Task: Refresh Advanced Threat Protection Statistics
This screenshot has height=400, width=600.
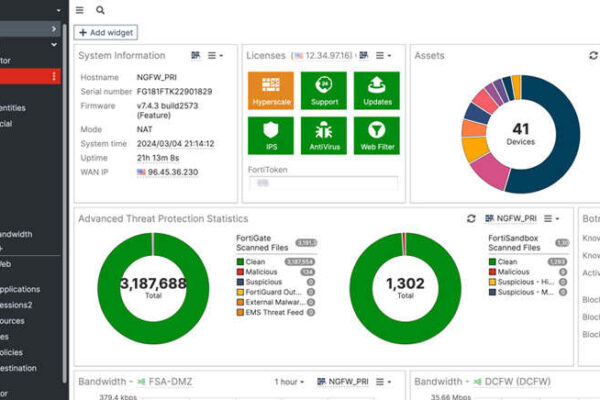Action: pos(471,219)
